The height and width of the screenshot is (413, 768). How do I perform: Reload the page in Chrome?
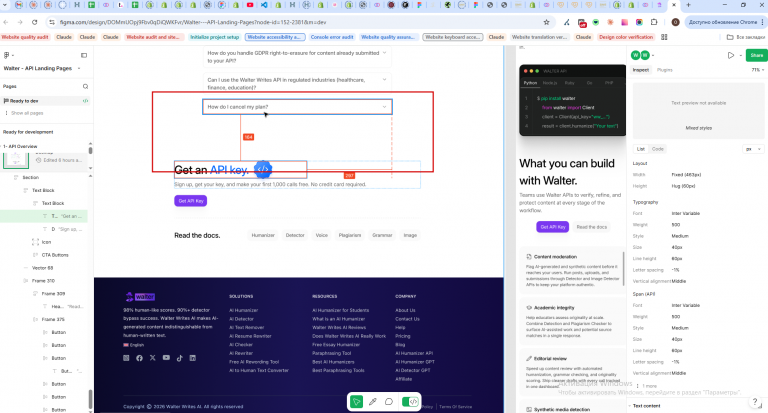[34, 22]
